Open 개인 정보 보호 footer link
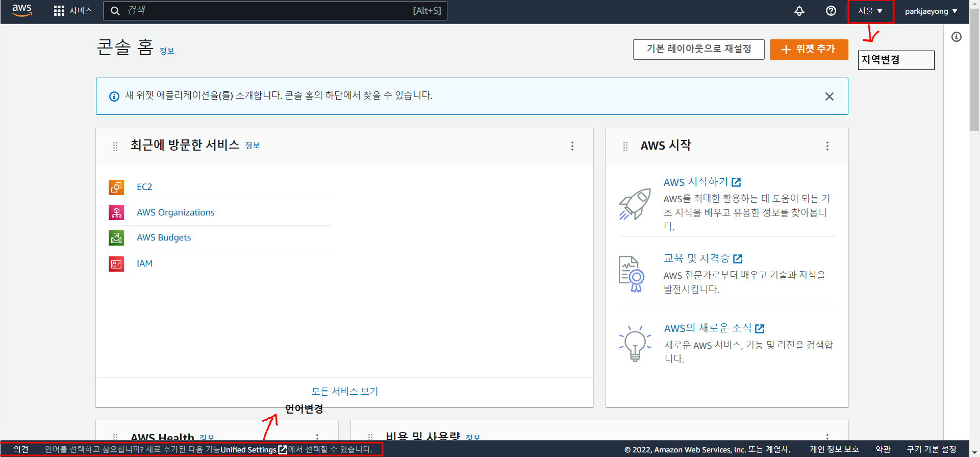980x457 pixels. 834,449
